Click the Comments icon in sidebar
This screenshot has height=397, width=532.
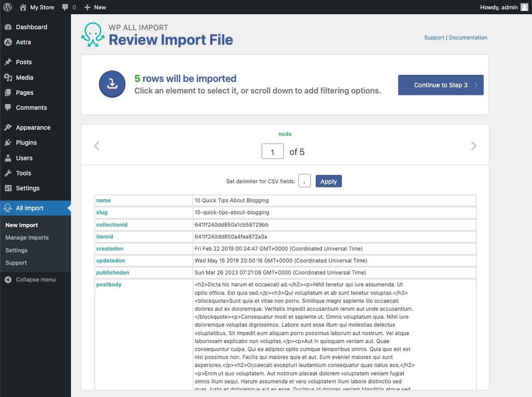tap(8, 107)
